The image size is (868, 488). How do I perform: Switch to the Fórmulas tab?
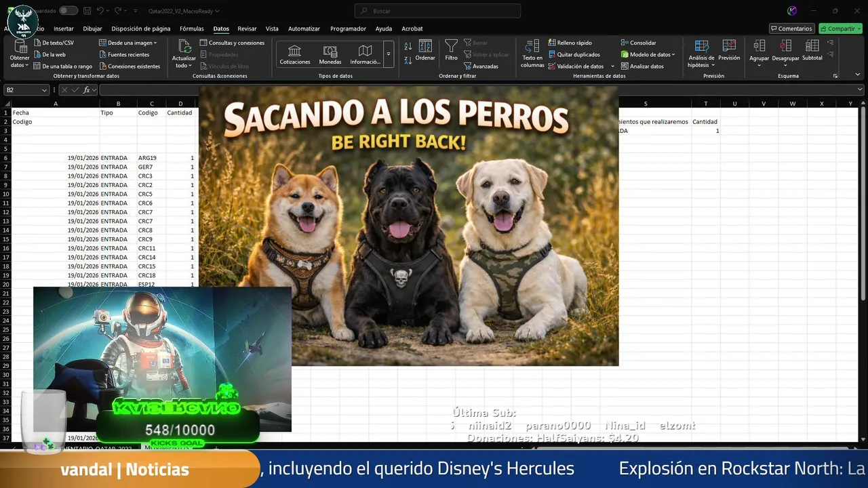192,28
